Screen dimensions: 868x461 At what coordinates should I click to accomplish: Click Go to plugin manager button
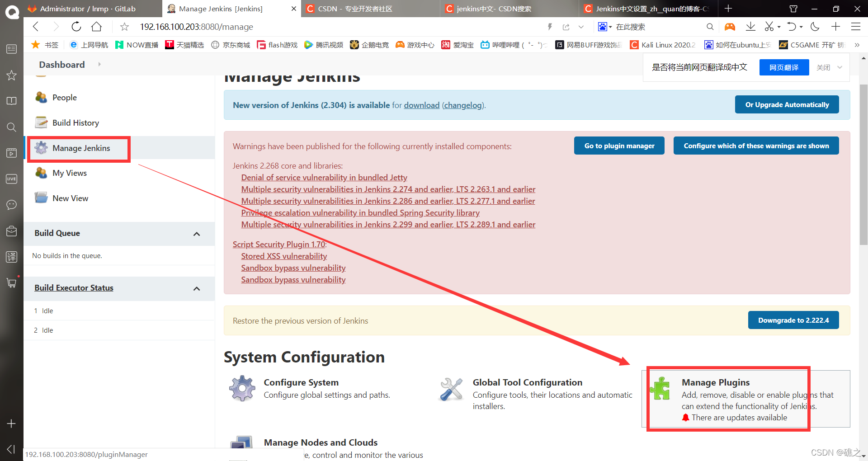[x=619, y=146]
